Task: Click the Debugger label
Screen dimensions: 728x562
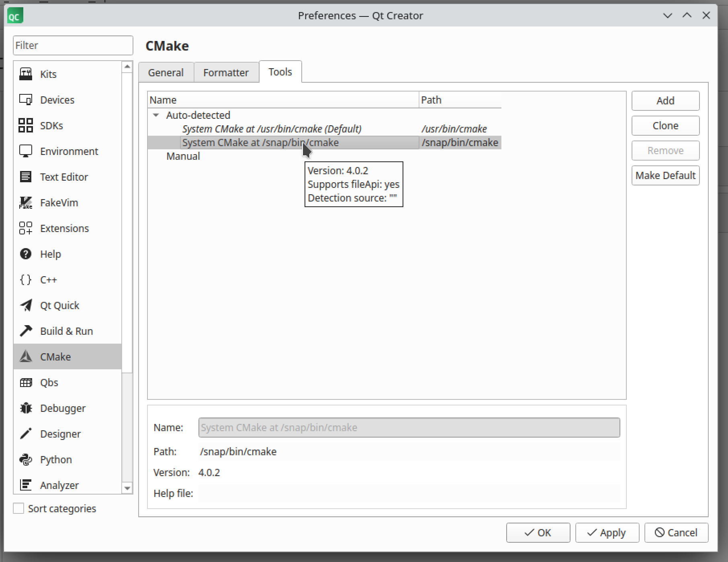Action: [63, 408]
